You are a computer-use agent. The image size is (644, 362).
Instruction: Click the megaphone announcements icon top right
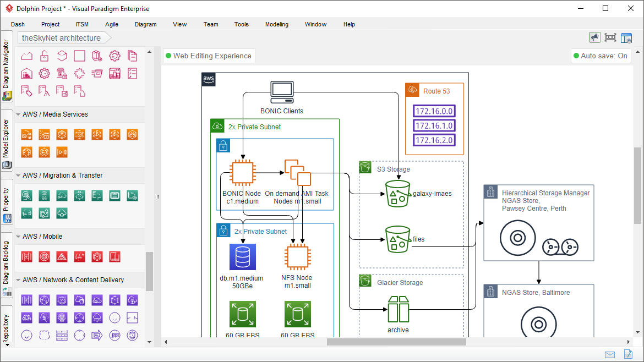click(594, 37)
